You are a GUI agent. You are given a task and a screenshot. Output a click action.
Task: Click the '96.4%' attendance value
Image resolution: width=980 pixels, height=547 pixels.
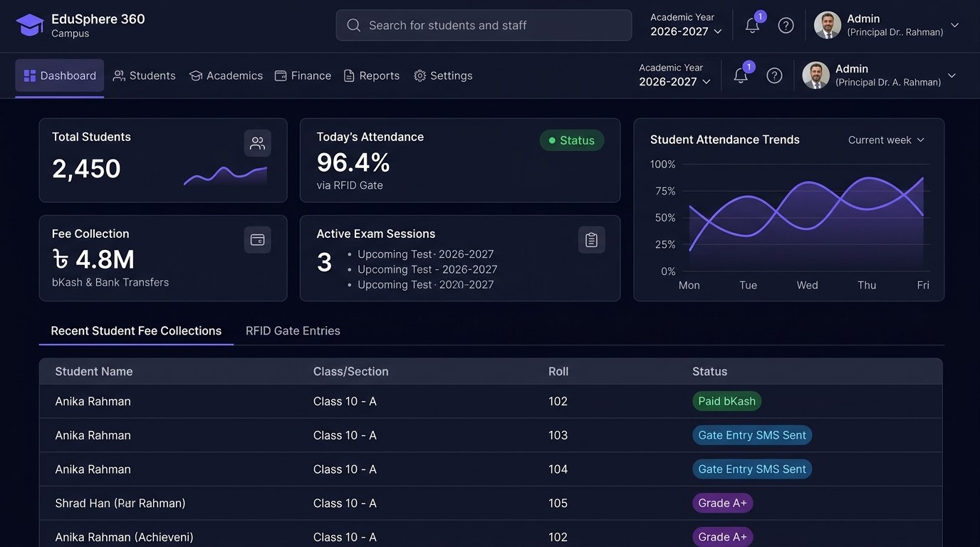click(353, 163)
